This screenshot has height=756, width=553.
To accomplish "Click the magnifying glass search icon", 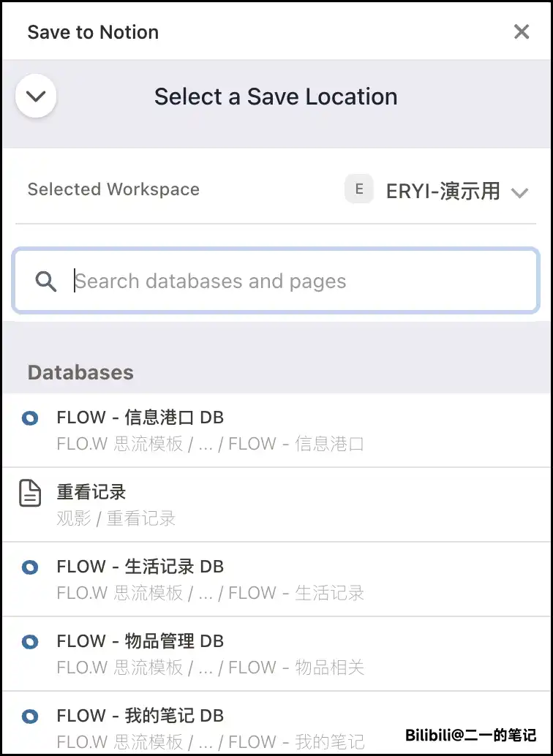I will 46,281.
